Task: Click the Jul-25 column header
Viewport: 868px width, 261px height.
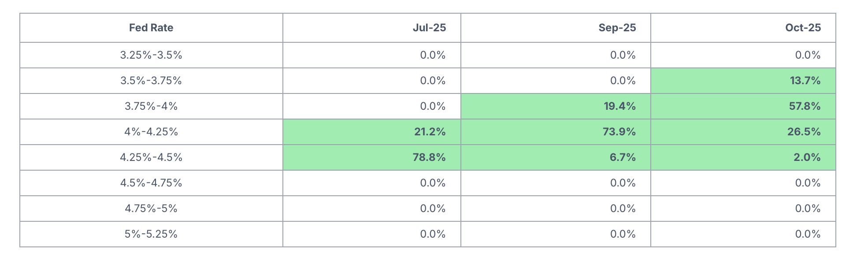Action: coord(429,28)
